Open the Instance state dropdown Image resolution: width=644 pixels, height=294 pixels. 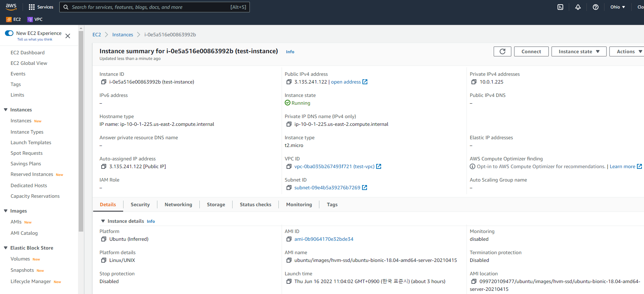tap(579, 51)
